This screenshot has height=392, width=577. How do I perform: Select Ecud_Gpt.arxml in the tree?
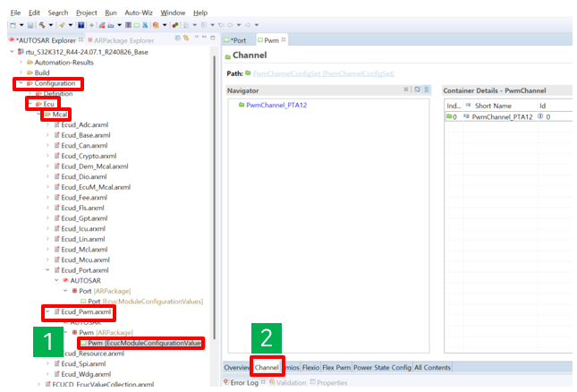84,218
